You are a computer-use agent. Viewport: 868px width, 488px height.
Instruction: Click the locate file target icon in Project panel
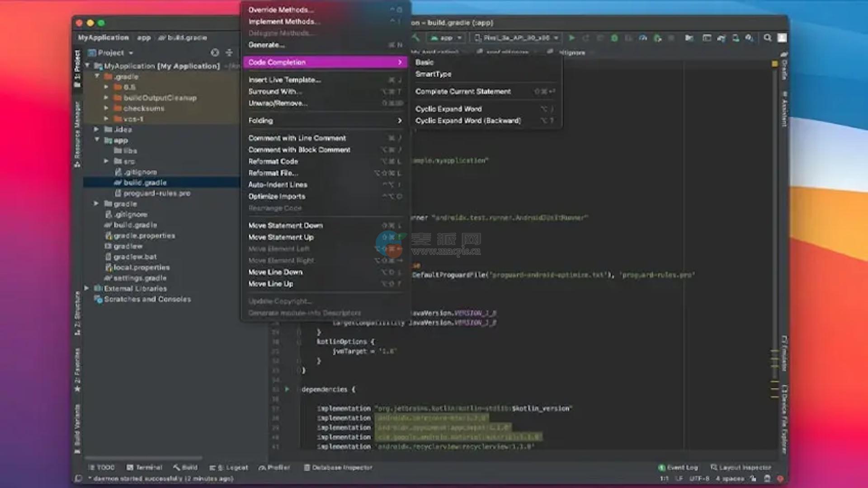(x=215, y=53)
